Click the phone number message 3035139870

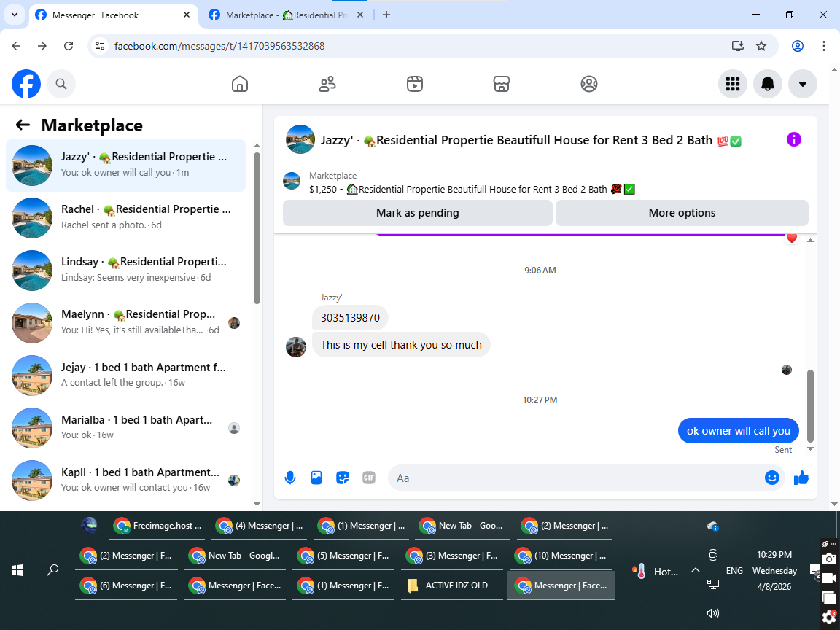click(350, 318)
